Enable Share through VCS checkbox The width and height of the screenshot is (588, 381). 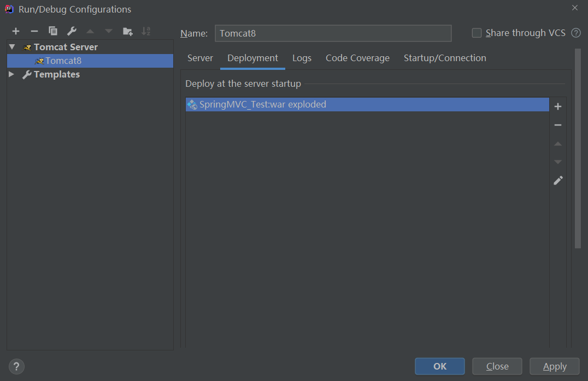click(x=477, y=33)
